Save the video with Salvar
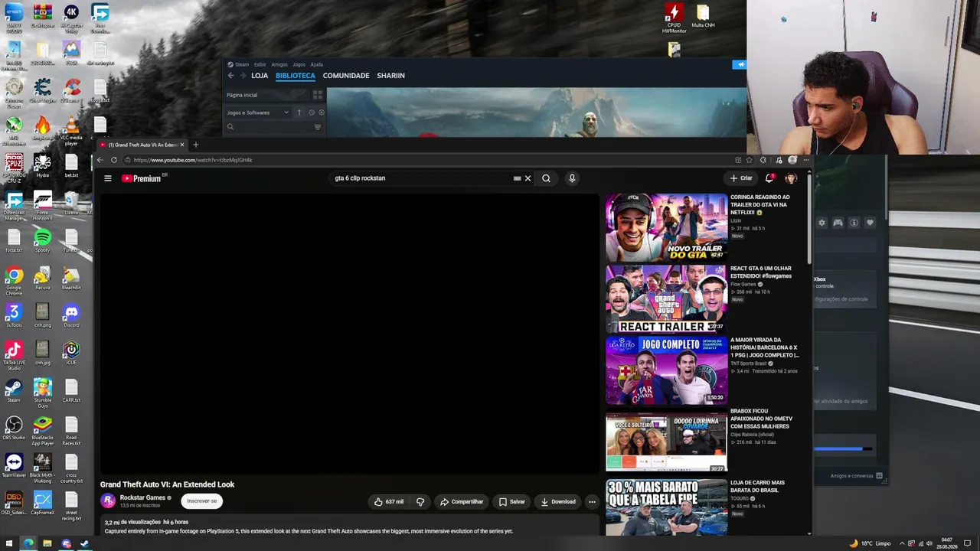The image size is (980, 551). click(x=512, y=502)
